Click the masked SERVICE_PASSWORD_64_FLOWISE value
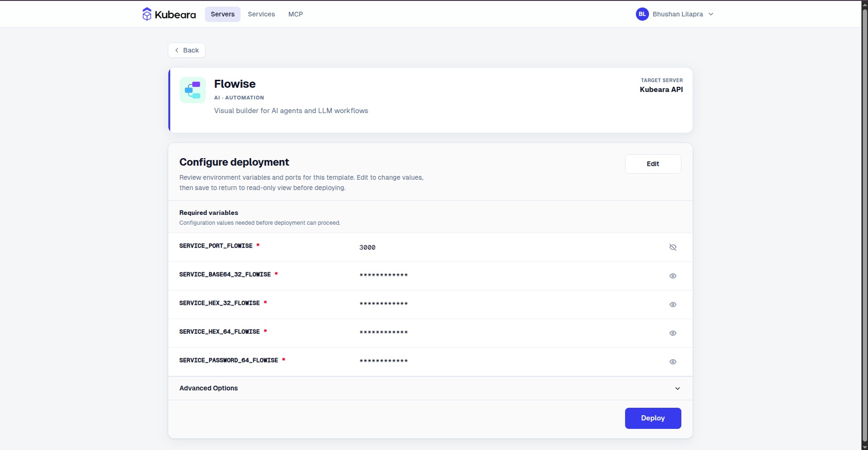The width and height of the screenshot is (868, 450). point(384,361)
